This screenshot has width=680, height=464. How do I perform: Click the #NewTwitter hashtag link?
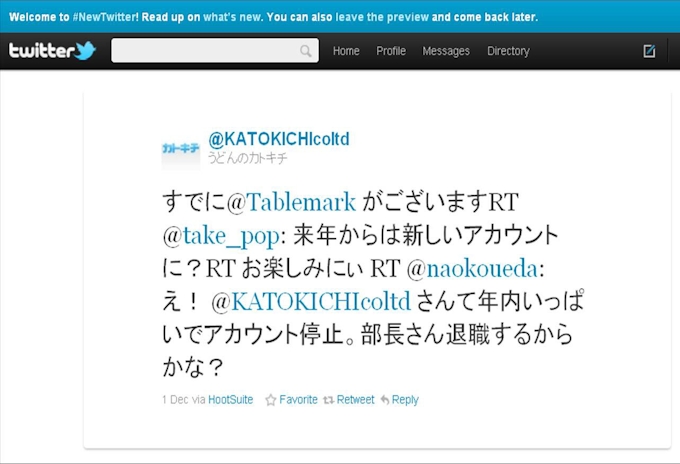click(105, 17)
